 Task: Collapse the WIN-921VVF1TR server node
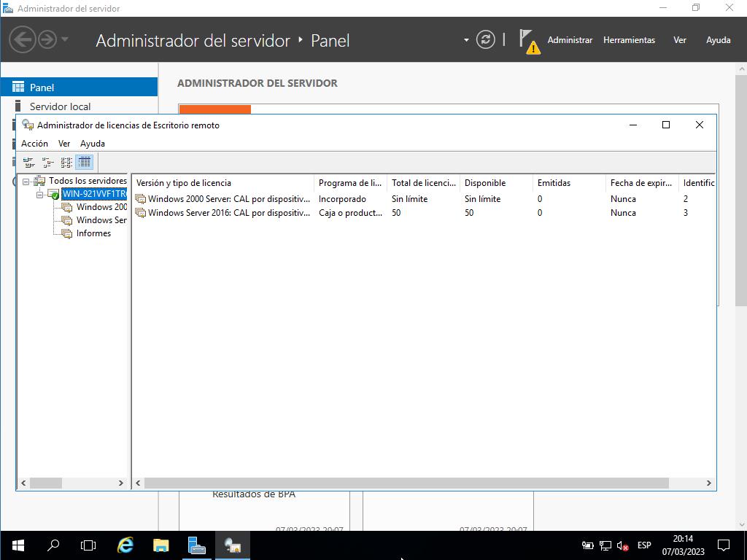(x=40, y=194)
